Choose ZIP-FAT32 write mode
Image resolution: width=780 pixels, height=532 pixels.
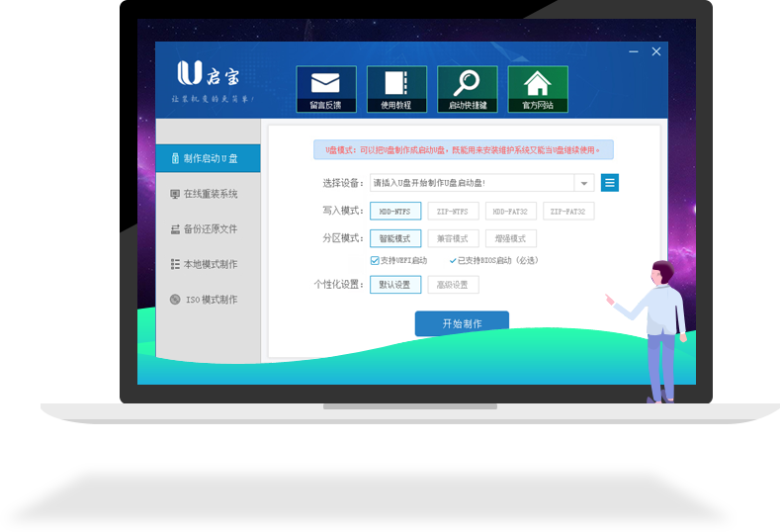pos(568,211)
